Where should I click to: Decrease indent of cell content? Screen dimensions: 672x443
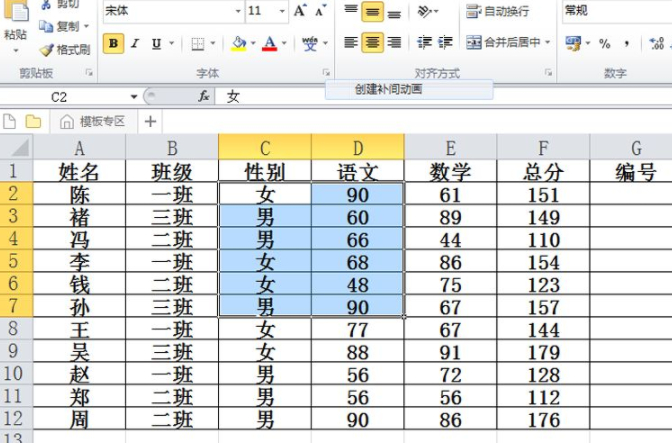coord(424,42)
